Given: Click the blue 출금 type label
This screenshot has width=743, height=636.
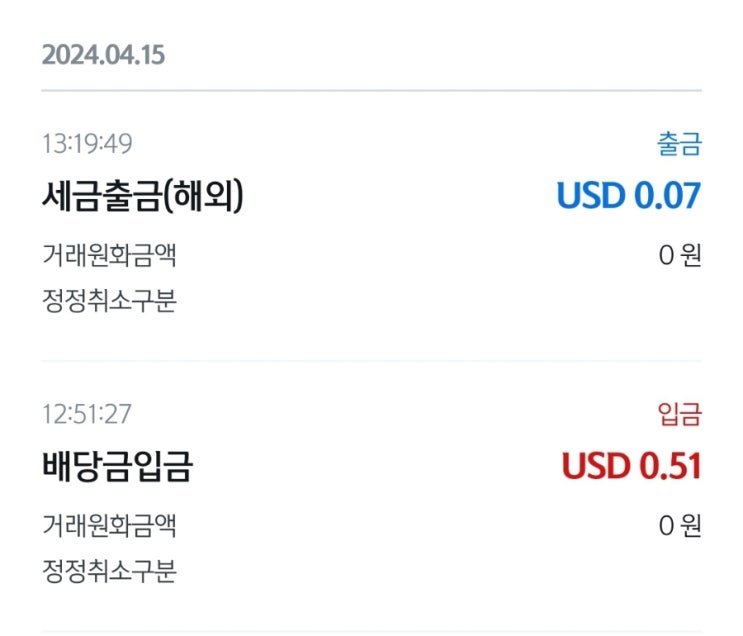Looking at the screenshot, I should click(x=679, y=145).
